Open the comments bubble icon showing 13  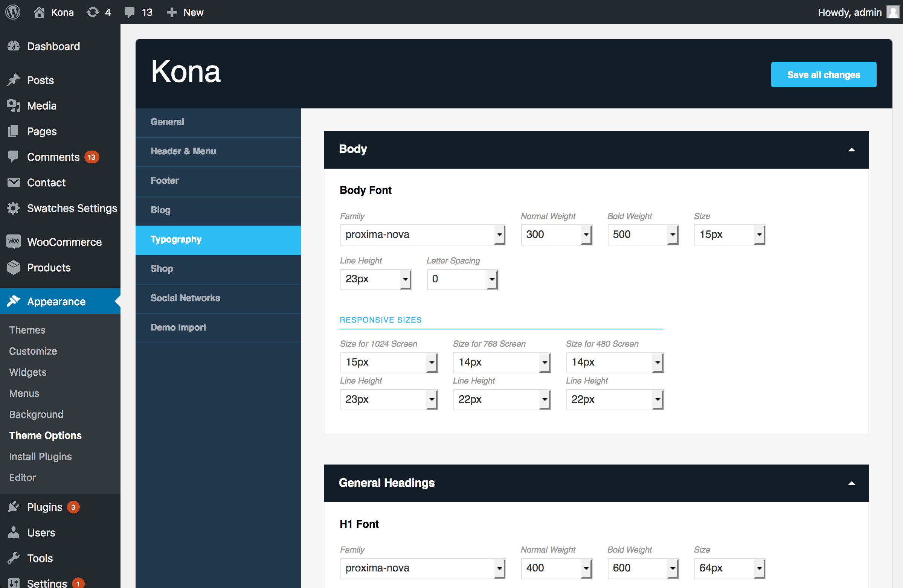(x=130, y=12)
